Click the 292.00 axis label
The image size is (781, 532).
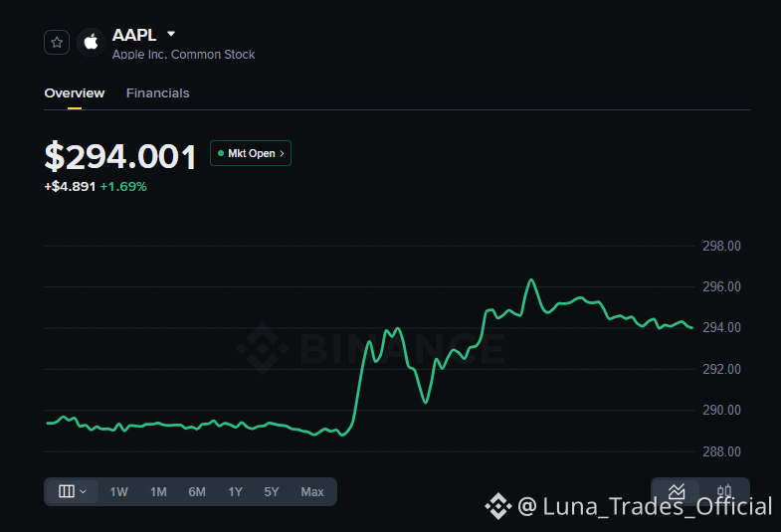coord(721,369)
